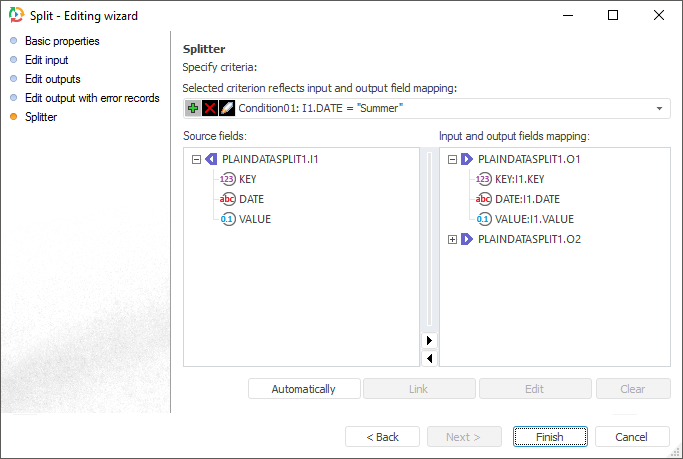This screenshot has height=459, width=683.
Task: Click the DATE string type icon in source fields
Action: click(x=228, y=199)
